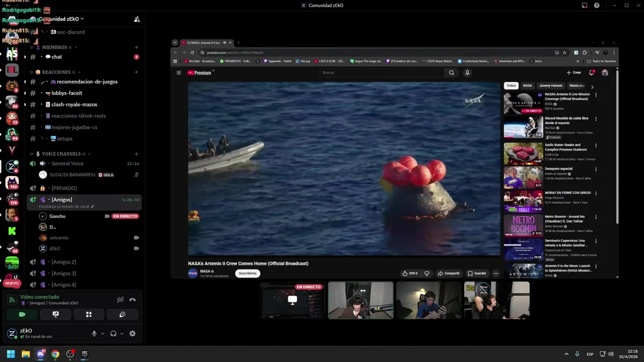
Task: Select the Jeremy Hansen filter chip
Action: tap(551, 85)
